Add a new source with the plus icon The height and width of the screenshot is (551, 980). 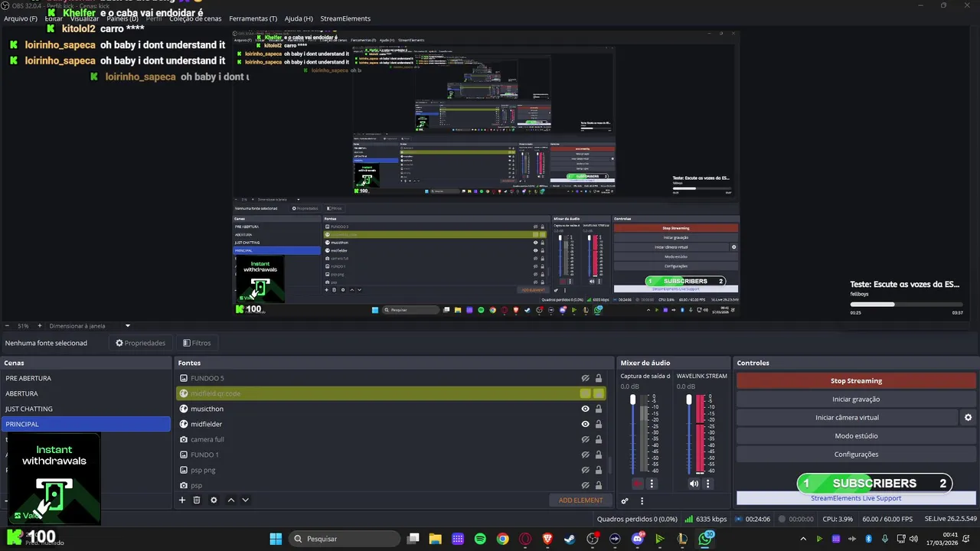[182, 500]
